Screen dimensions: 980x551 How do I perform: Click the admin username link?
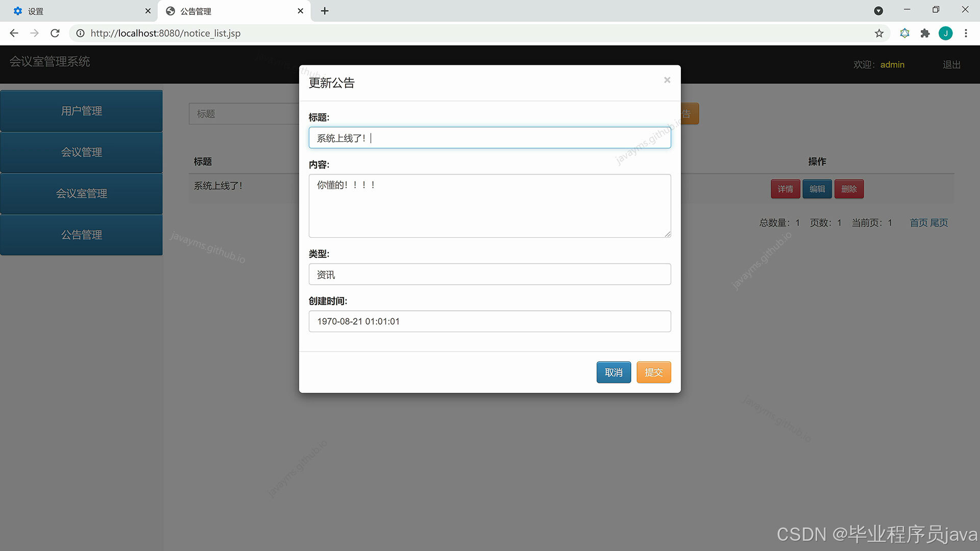892,65
